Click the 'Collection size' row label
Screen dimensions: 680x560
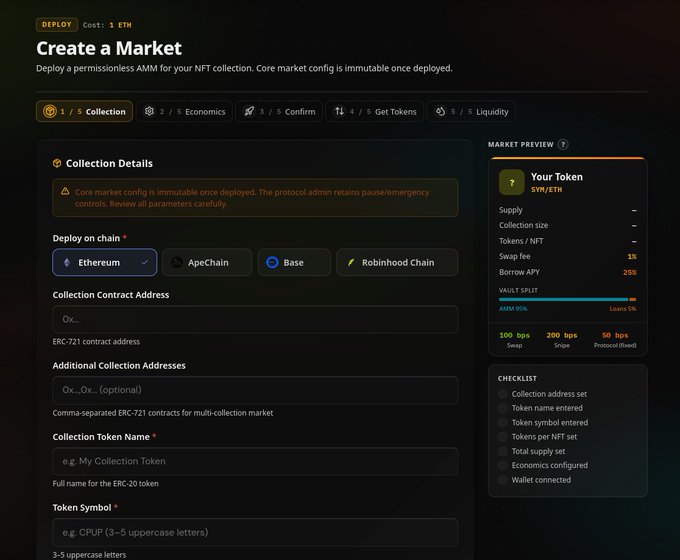coord(523,225)
